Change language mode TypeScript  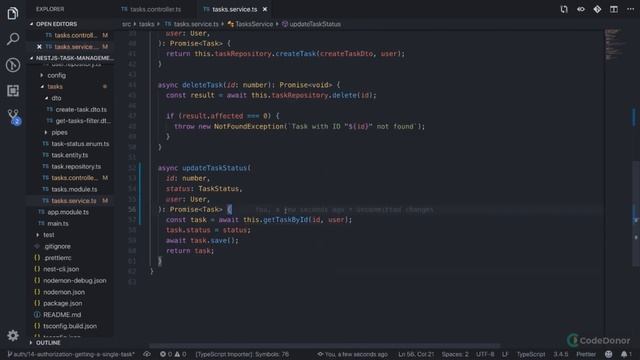[531, 354]
